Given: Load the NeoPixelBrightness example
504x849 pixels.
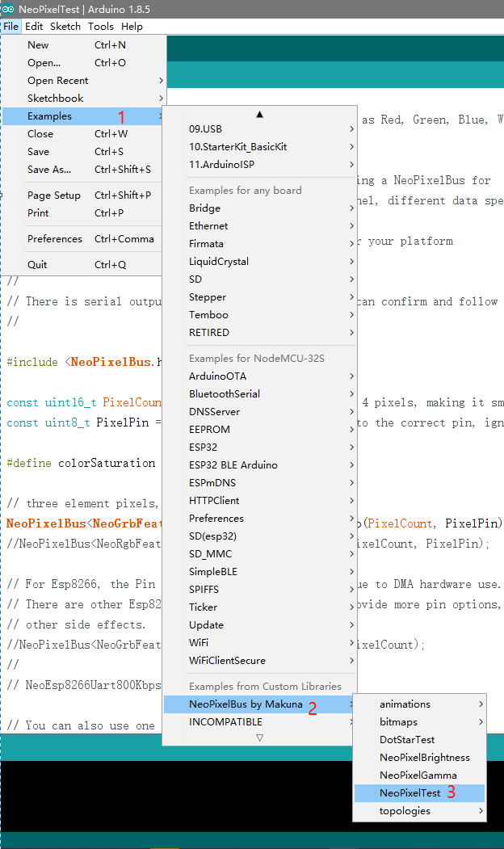Looking at the screenshot, I should [x=424, y=758].
